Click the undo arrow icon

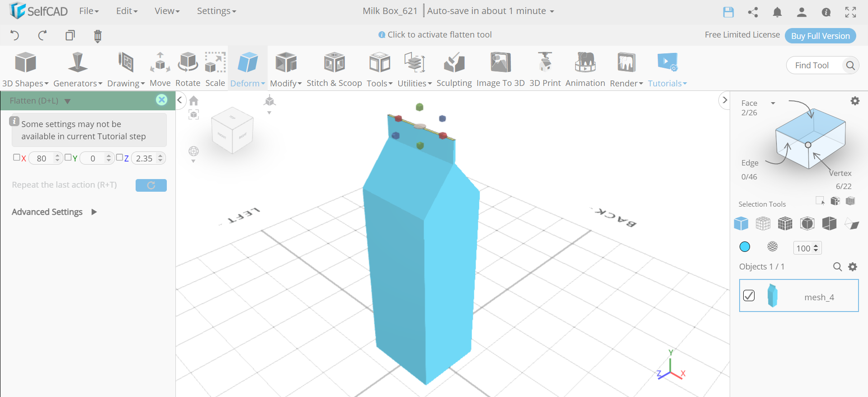click(x=14, y=35)
